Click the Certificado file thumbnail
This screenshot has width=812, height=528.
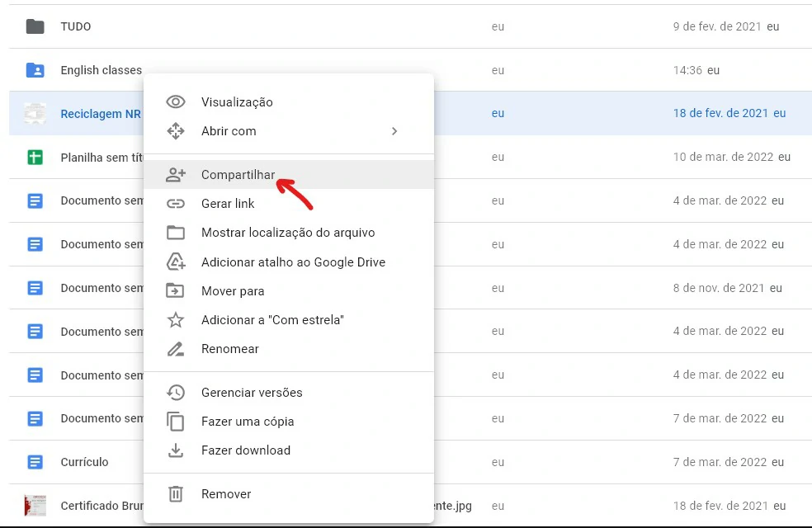click(35, 505)
